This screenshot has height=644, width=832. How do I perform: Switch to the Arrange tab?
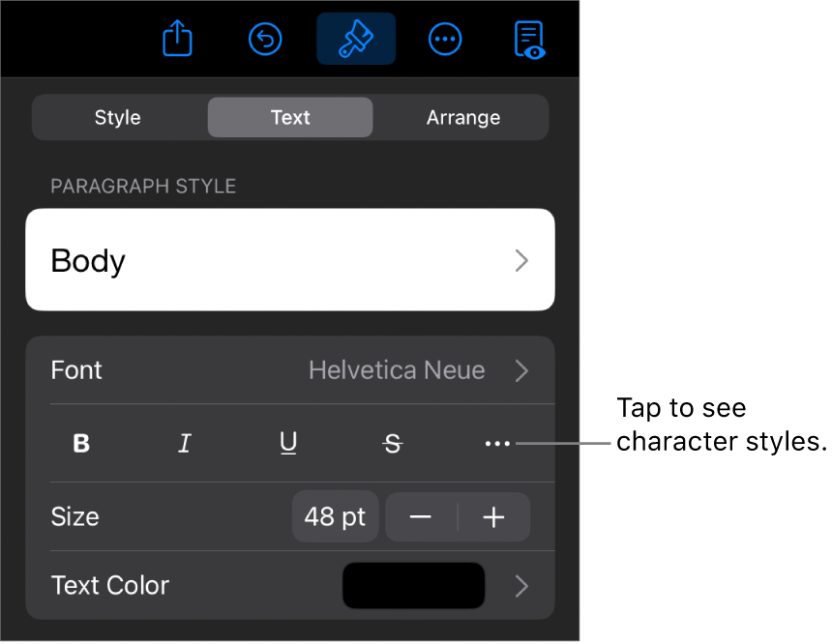pos(463,117)
